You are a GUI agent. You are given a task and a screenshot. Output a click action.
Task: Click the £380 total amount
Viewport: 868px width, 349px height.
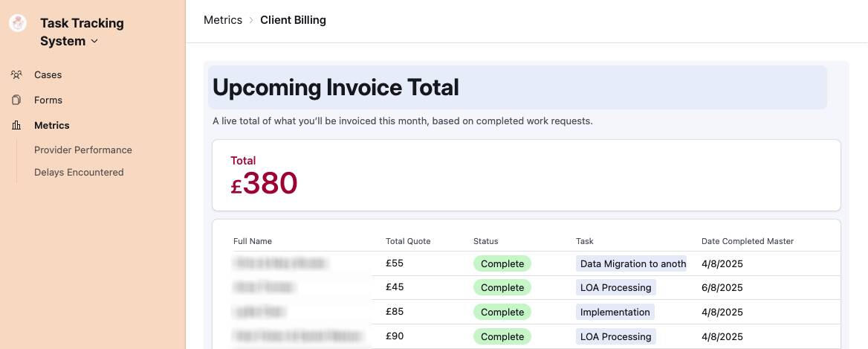pos(264,184)
